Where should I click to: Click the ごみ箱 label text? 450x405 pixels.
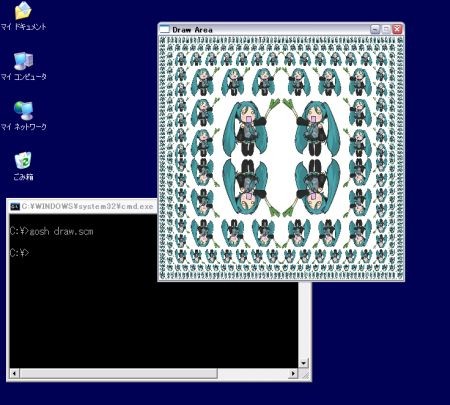coord(23,177)
